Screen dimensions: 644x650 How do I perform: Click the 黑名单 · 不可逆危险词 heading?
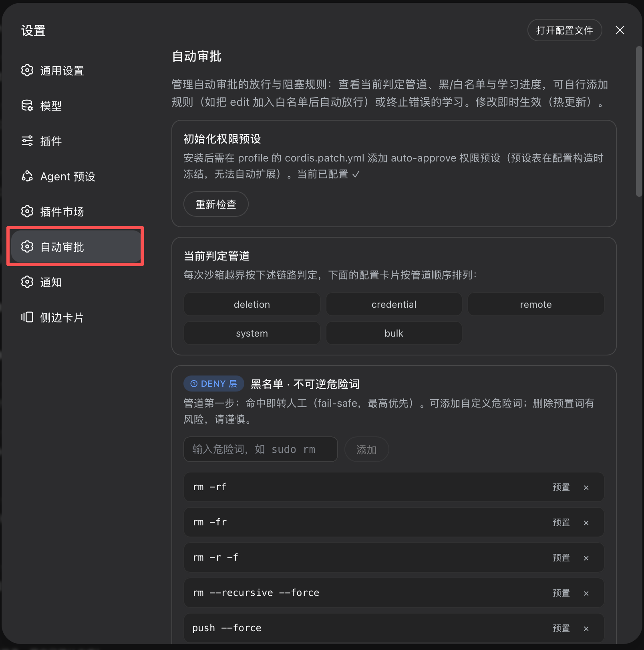(x=305, y=384)
